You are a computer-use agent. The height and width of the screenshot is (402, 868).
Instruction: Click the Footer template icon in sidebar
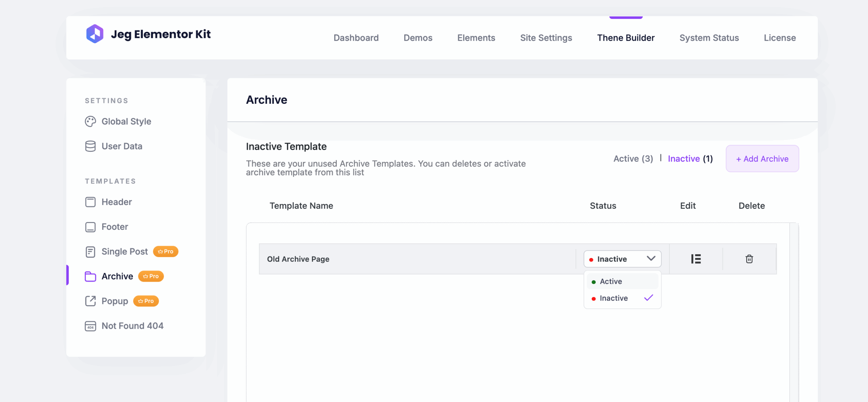click(x=90, y=227)
